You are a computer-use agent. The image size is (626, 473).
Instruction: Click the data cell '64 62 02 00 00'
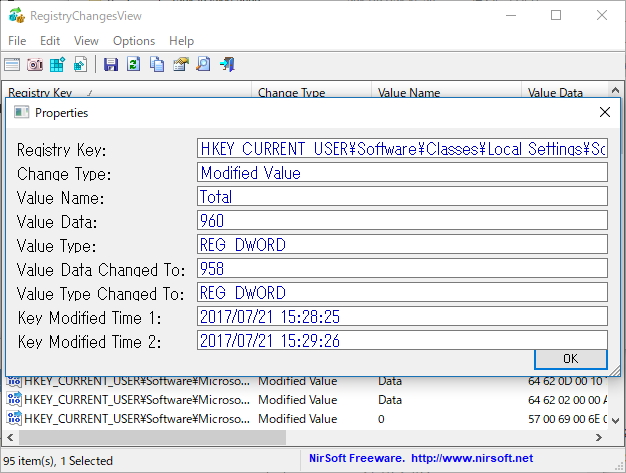tap(567, 400)
